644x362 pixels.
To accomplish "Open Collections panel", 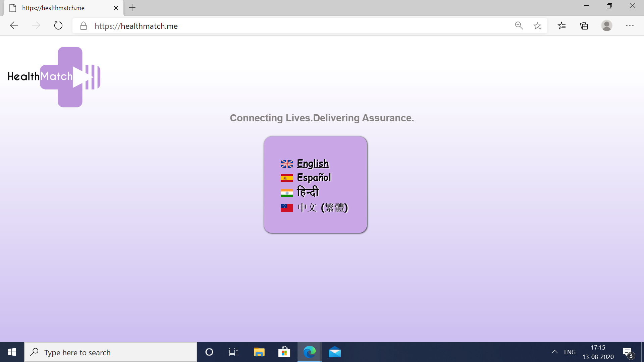I will click(x=584, y=26).
